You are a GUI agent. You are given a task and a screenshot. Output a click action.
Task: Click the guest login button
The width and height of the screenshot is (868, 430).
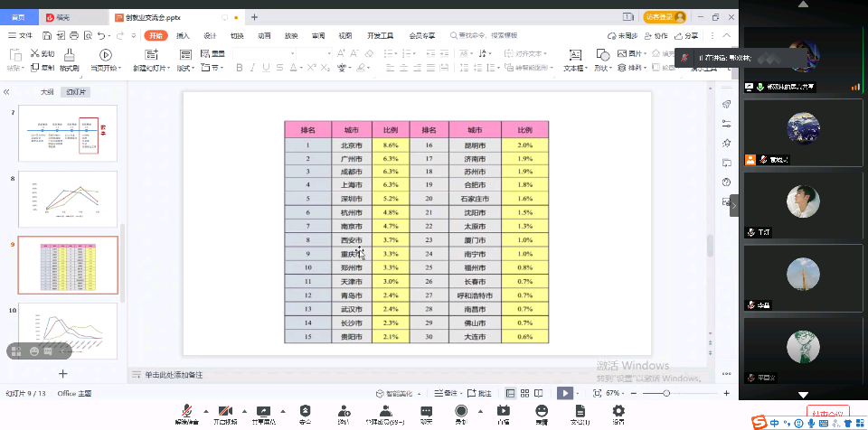click(x=665, y=17)
